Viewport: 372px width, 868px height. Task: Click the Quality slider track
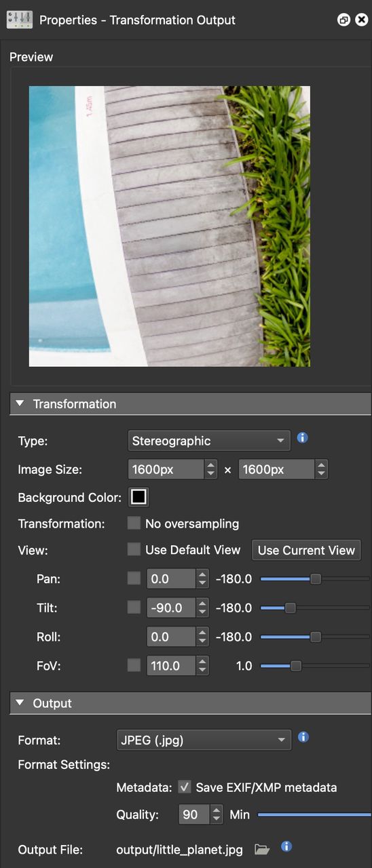pyautogui.click(x=314, y=814)
